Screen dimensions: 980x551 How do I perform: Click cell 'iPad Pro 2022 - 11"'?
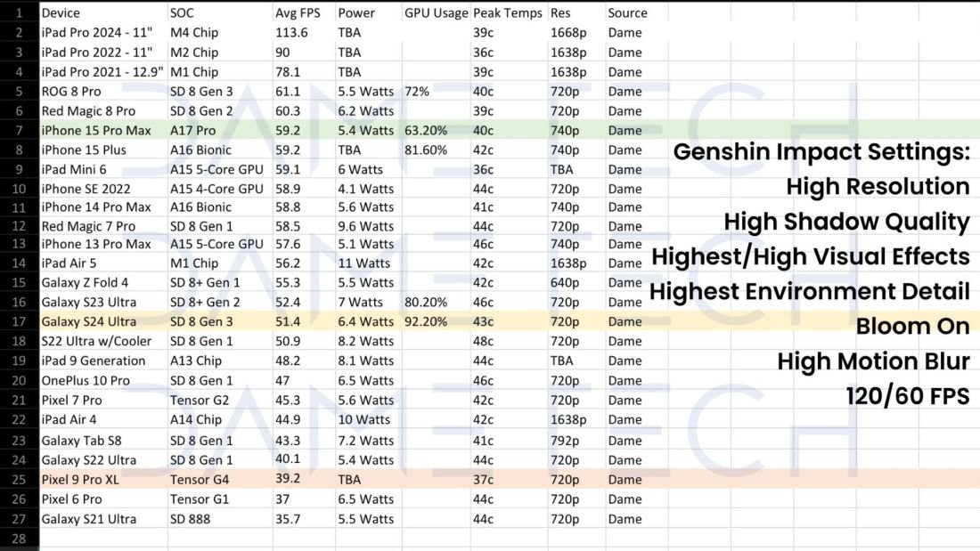tap(103, 53)
